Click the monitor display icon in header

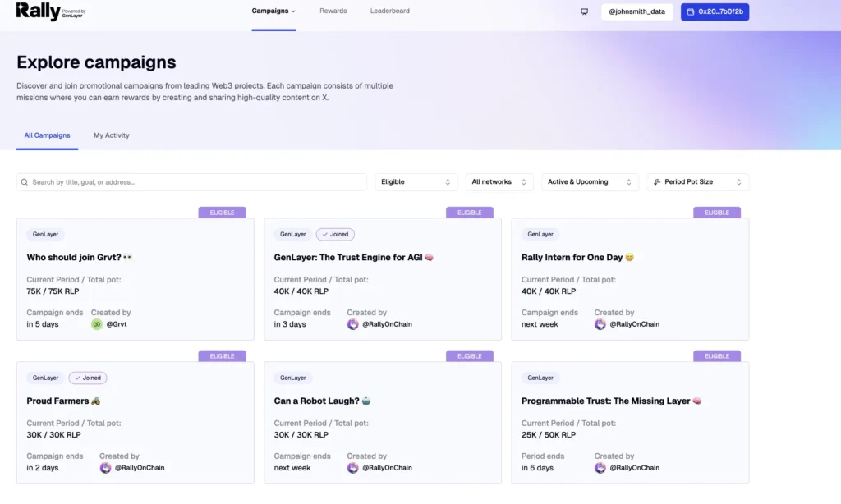pos(584,11)
